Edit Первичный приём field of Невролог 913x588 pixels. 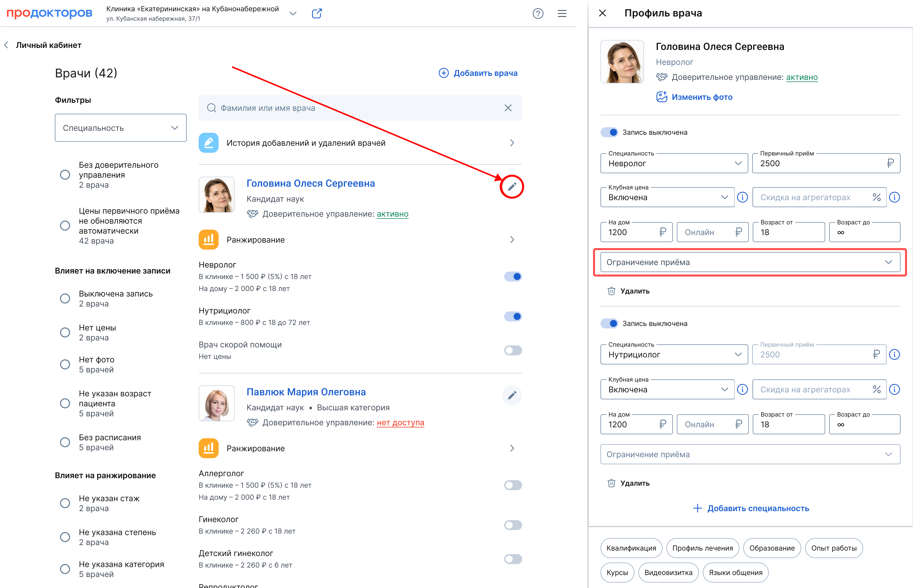[x=826, y=163]
